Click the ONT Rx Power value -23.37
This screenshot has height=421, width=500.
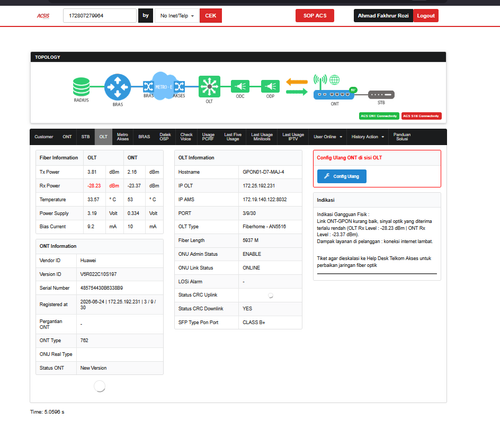pyautogui.click(x=134, y=186)
